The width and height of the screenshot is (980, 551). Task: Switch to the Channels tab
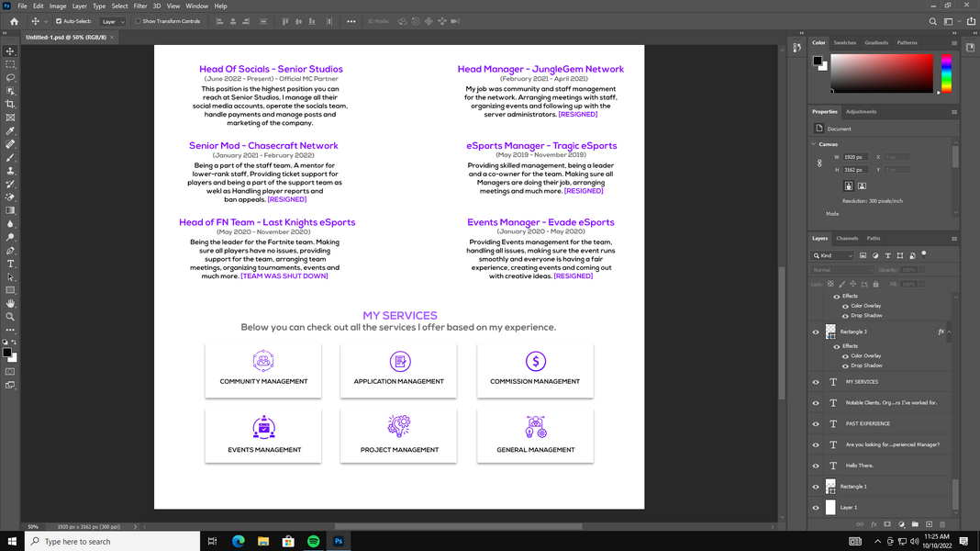point(847,238)
